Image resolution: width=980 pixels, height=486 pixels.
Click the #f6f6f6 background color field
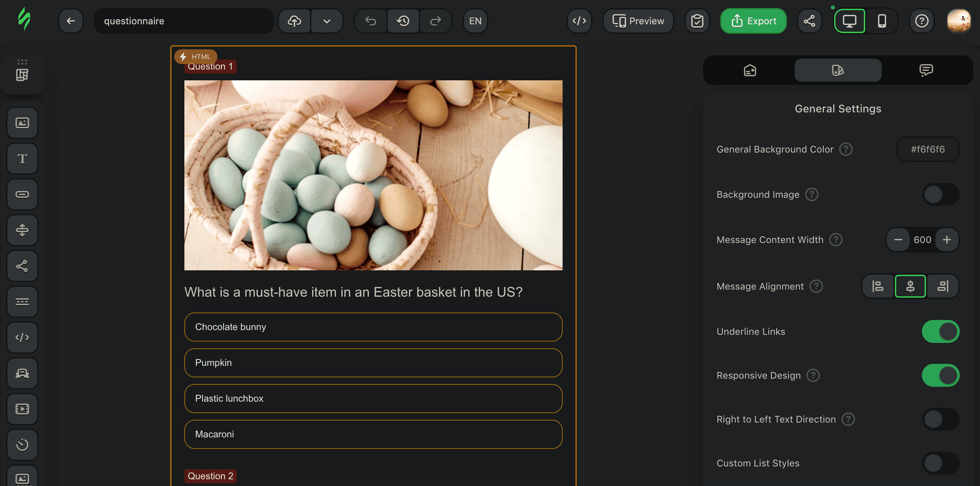(x=928, y=150)
